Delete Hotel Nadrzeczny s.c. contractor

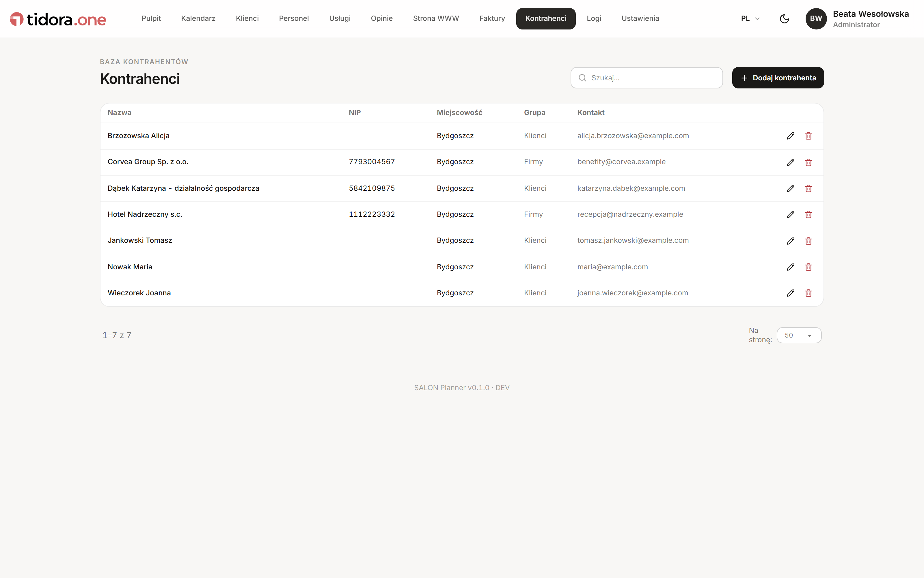pos(808,214)
